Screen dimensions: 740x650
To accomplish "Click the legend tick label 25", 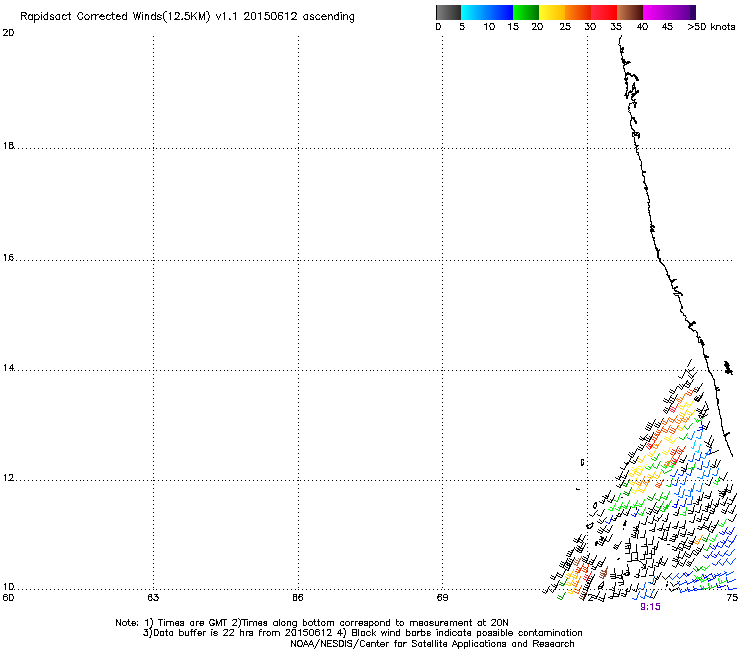I will (565, 27).
